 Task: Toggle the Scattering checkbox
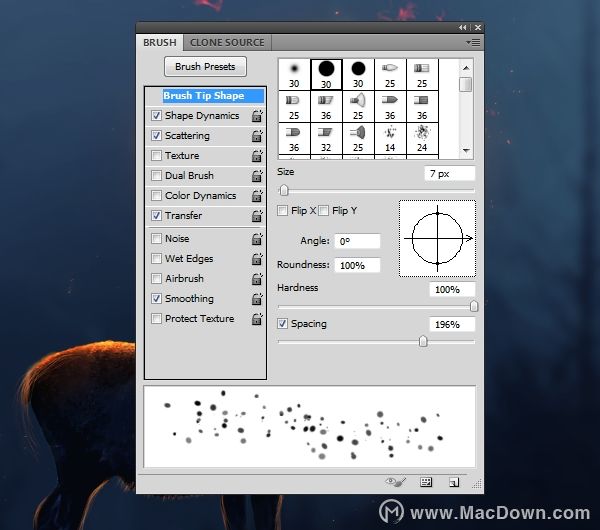click(x=156, y=135)
